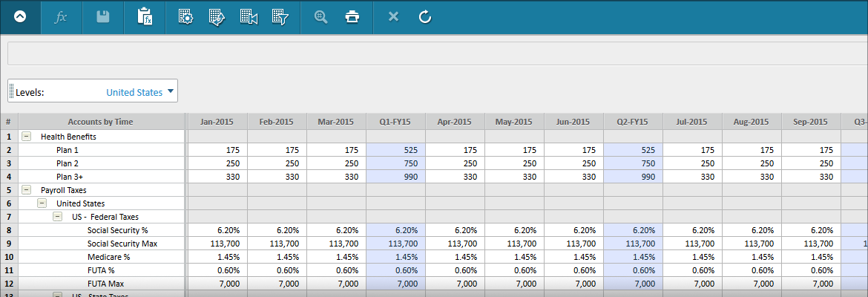Click Plan 1 total cell under Q1-FY15
Screen dimensions: 868x297
[395, 150]
